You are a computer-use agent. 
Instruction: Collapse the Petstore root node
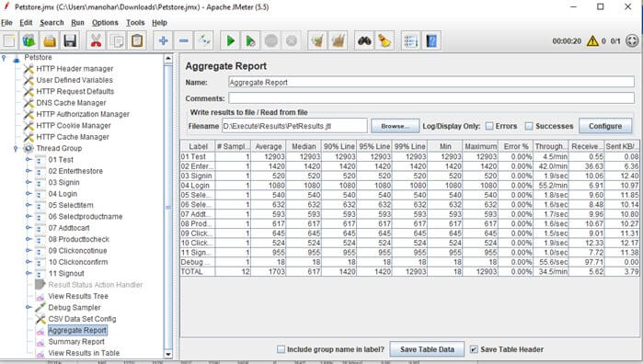[x=4, y=57]
